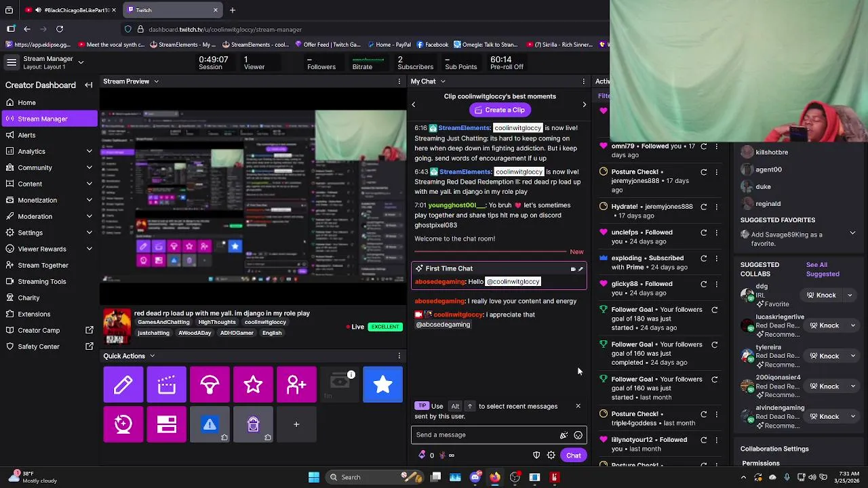Viewport: 868px width, 488px height.
Task: Go to Home in Creator Dashboard sidebar
Action: coord(49,102)
